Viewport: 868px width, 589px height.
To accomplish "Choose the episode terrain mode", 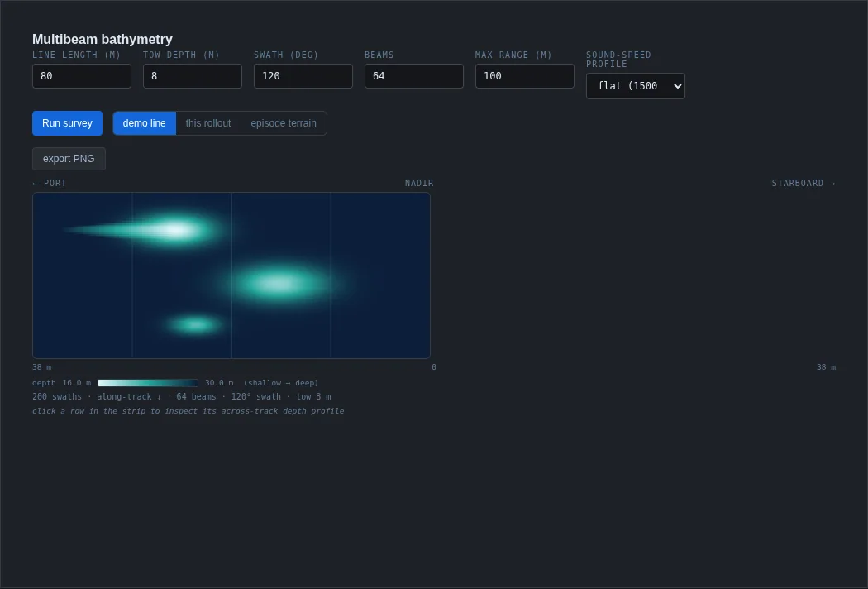I will pos(284,123).
